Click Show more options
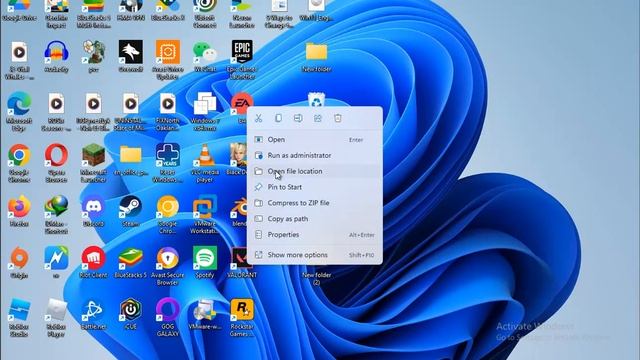Screen dimensions: 640x360 (315, 255)
